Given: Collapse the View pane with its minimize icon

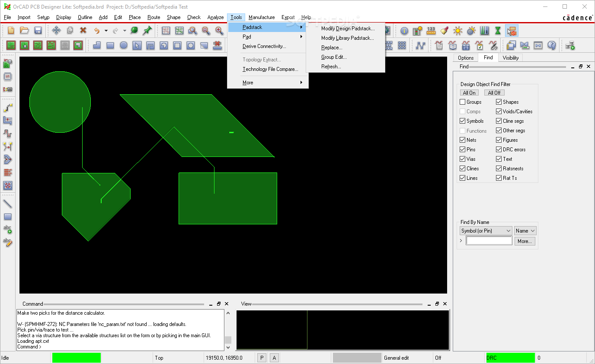Looking at the screenshot, I should tap(429, 304).
